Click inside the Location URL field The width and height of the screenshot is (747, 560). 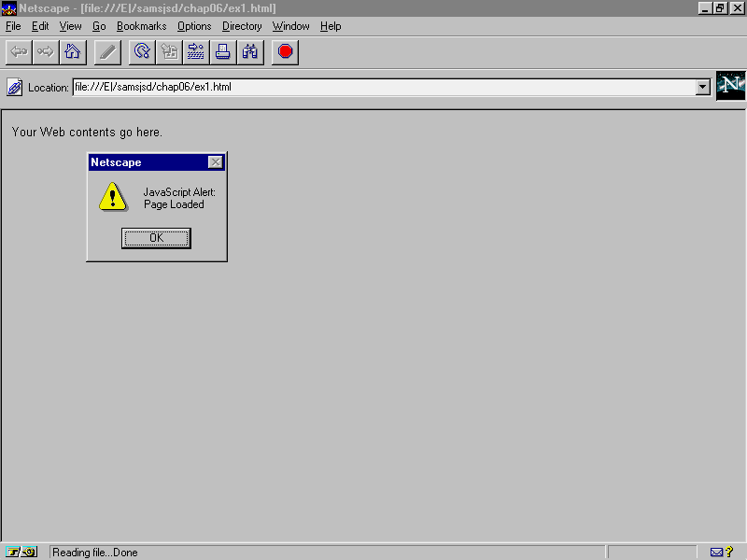click(x=383, y=88)
